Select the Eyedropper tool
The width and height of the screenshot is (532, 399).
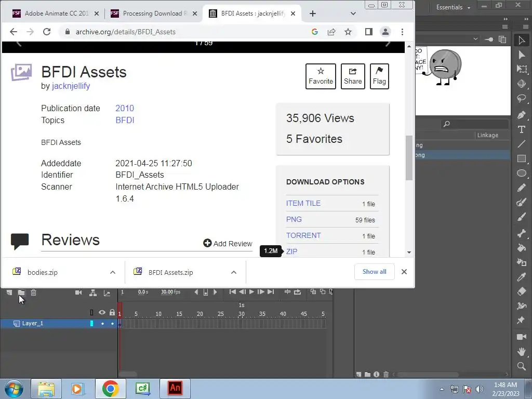click(x=522, y=277)
